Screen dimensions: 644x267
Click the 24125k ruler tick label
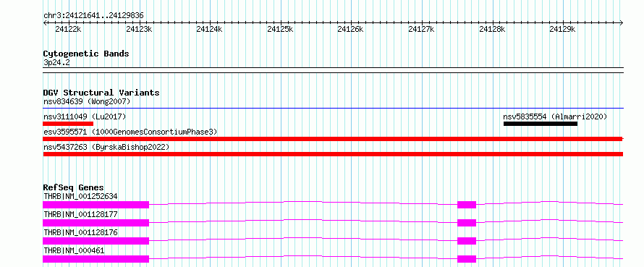coord(280,29)
